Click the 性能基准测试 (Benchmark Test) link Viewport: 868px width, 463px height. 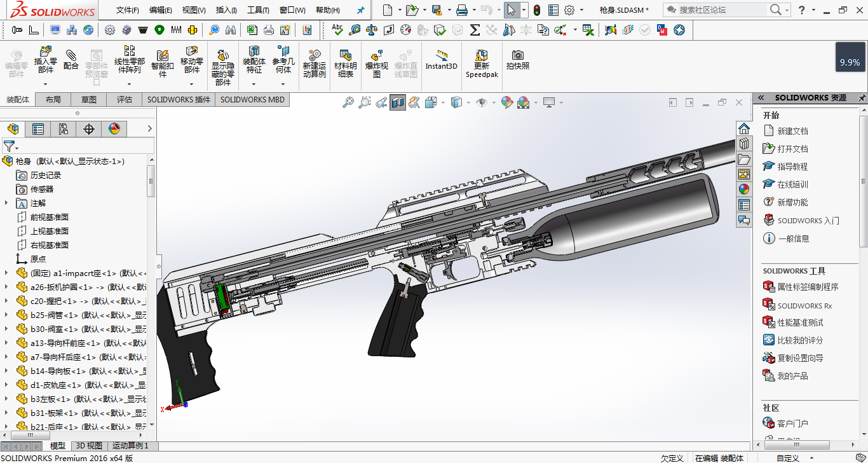(x=801, y=322)
